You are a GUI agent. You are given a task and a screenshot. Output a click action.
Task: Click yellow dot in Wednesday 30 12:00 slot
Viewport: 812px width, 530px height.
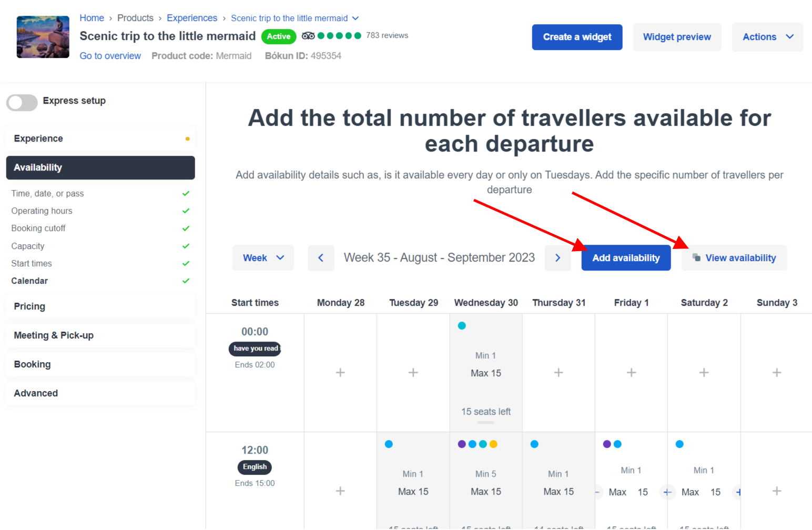click(493, 444)
